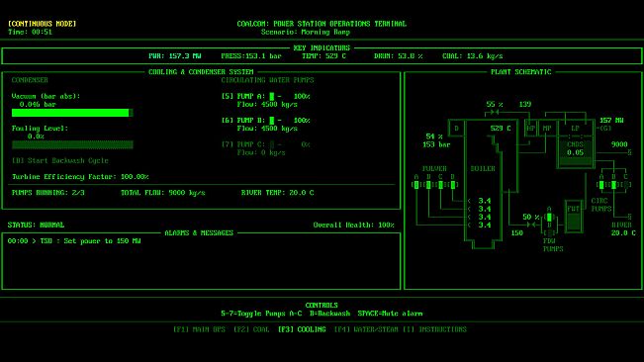
Task: Click Pump A Flow: 4500 kg/s value
Action: [x=267, y=105]
